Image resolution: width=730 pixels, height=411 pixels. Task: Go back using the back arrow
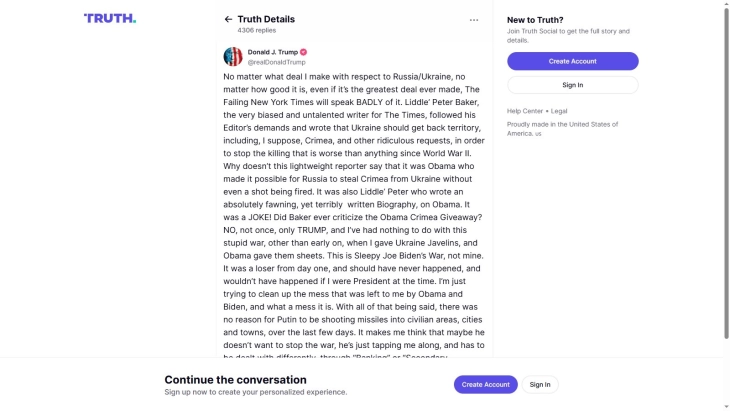click(228, 19)
